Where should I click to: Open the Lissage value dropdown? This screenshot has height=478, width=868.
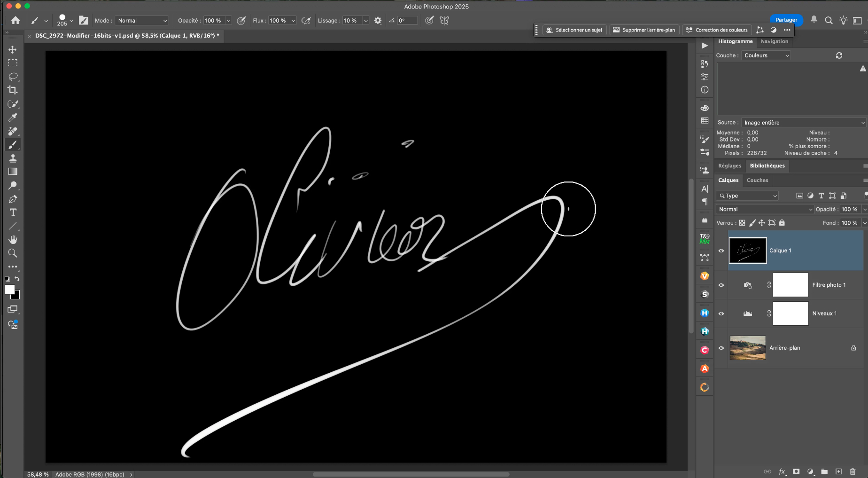pos(365,21)
